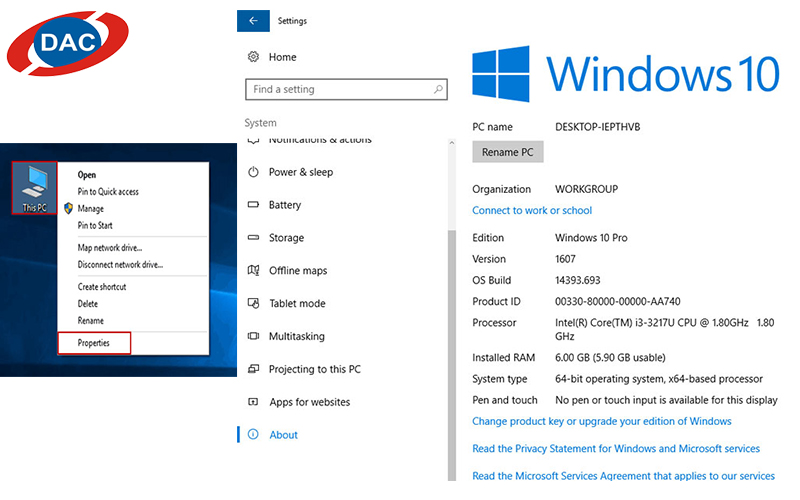Viewport: 800px width, 500px height.
Task: Click the DAC logo
Action: 67,43
